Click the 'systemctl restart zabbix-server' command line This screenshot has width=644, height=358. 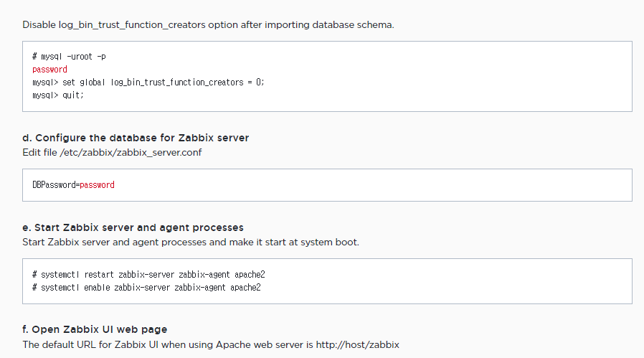pyautogui.click(x=148, y=275)
